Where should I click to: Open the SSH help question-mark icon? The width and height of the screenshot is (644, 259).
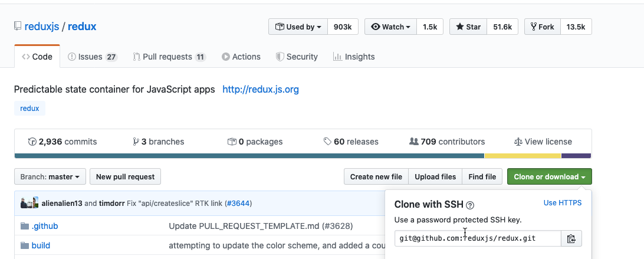click(470, 205)
